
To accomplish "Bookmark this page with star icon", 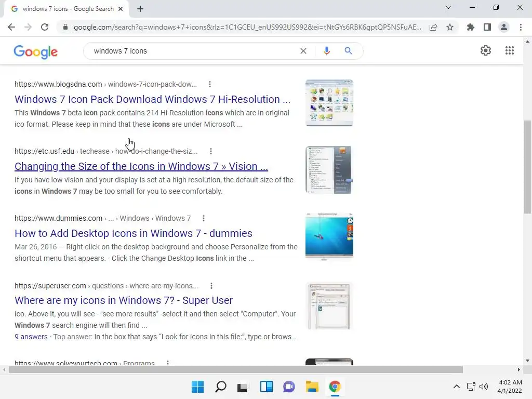I will tap(450, 27).
